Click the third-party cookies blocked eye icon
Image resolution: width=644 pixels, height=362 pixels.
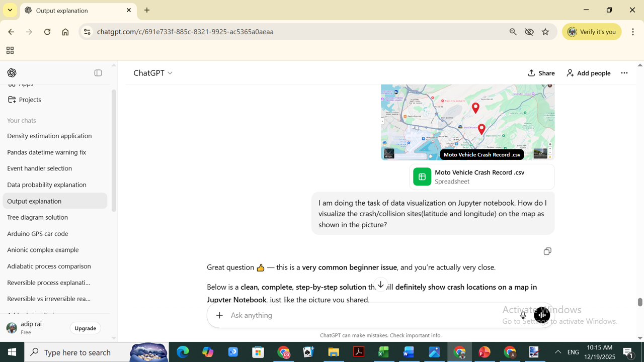(529, 32)
